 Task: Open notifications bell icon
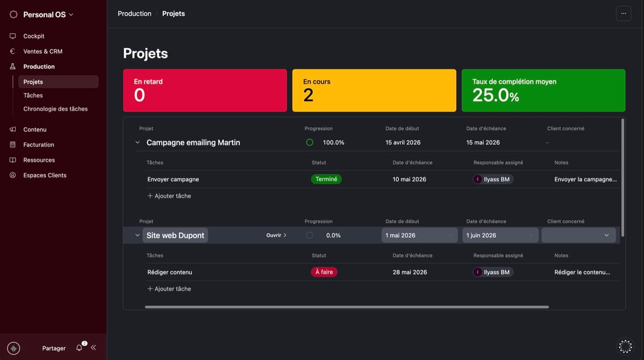[x=79, y=348]
